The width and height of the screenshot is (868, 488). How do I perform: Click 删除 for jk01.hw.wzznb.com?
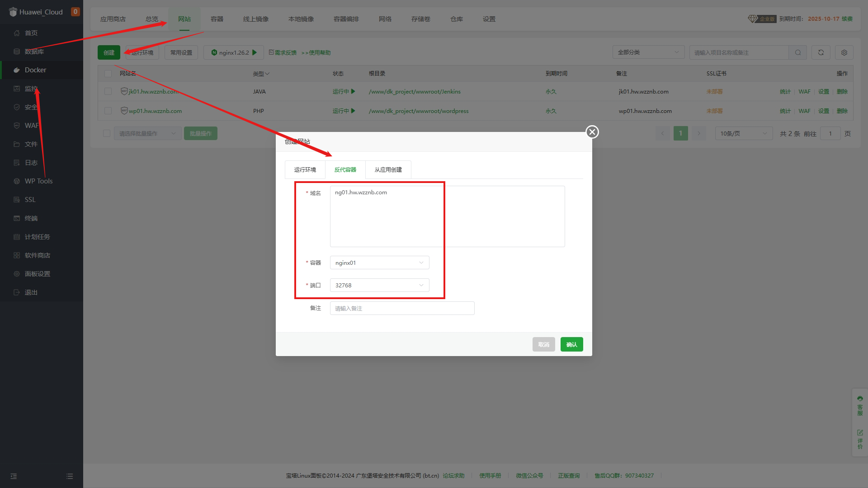tap(842, 91)
